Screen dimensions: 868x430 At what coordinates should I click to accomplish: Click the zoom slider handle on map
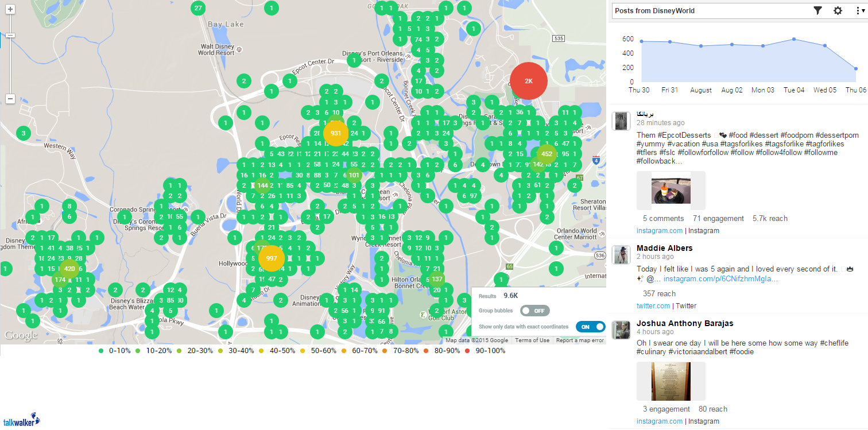(x=10, y=35)
